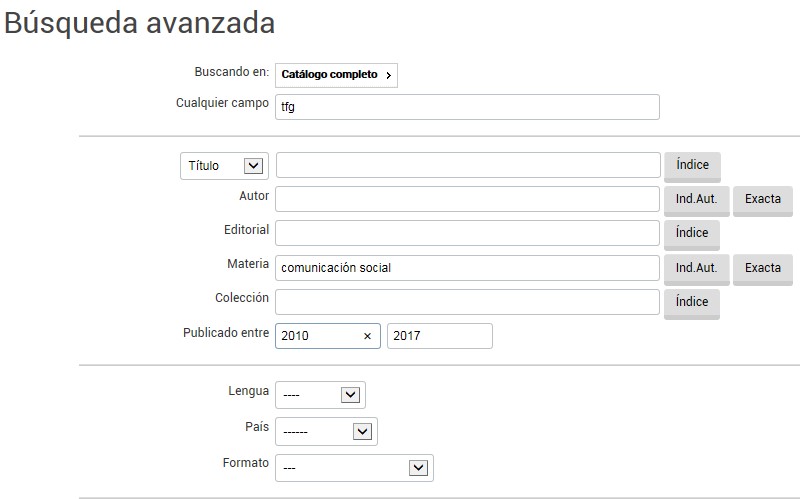Clear the 2010 start year with x
Image resolution: width=800 pixels, height=499 pixels.
point(366,337)
